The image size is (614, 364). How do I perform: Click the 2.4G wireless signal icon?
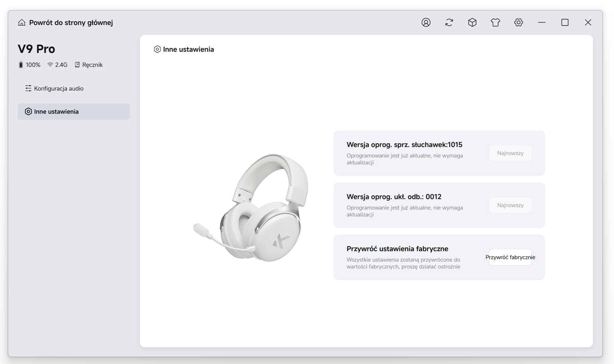click(x=50, y=65)
